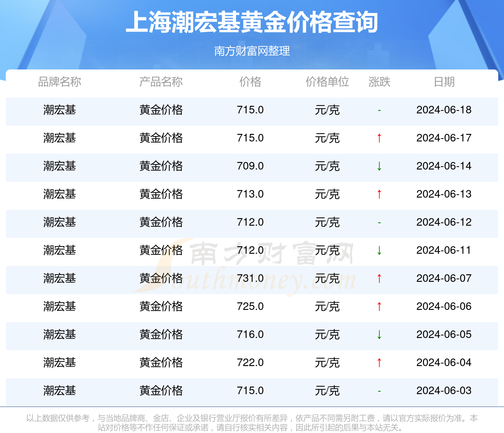Viewport: 504px width, 433px height.
Task: Click the subtitle 南方财富网整理
Action: (252, 51)
